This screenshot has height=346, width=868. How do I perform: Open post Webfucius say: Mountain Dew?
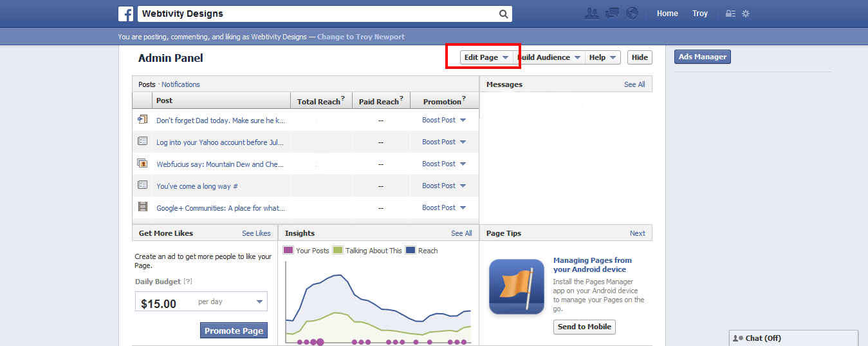click(x=220, y=164)
